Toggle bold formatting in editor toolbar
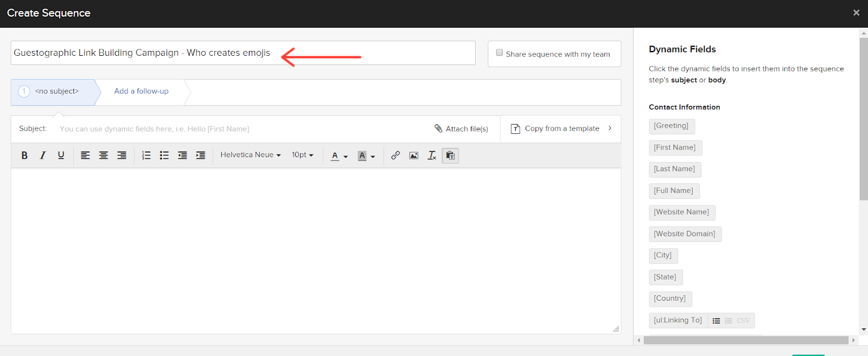 (24, 156)
